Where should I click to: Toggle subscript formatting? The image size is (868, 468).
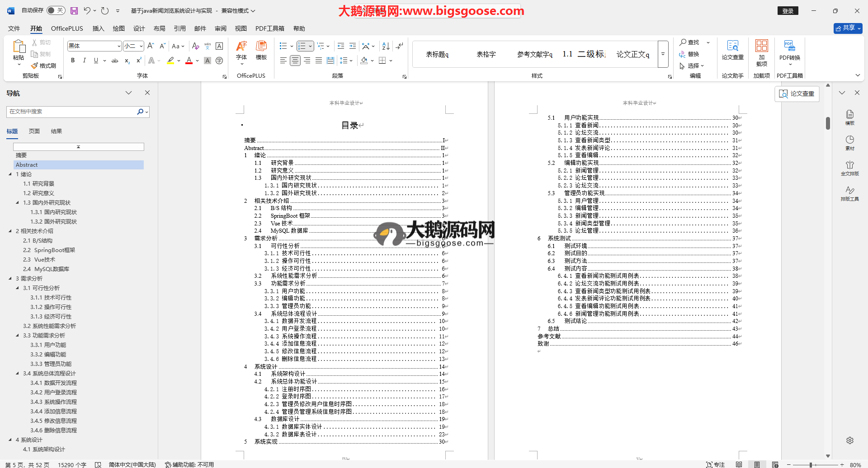(127, 61)
